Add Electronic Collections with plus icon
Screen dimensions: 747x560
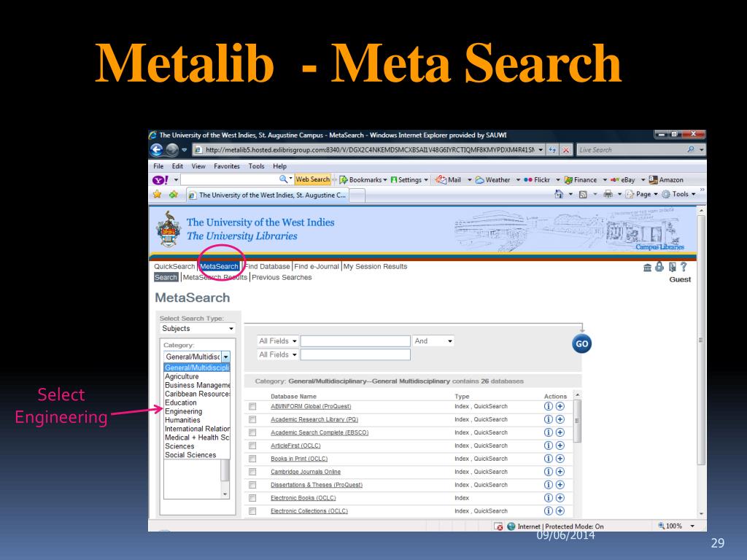pyautogui.click(x=560, y=511)
